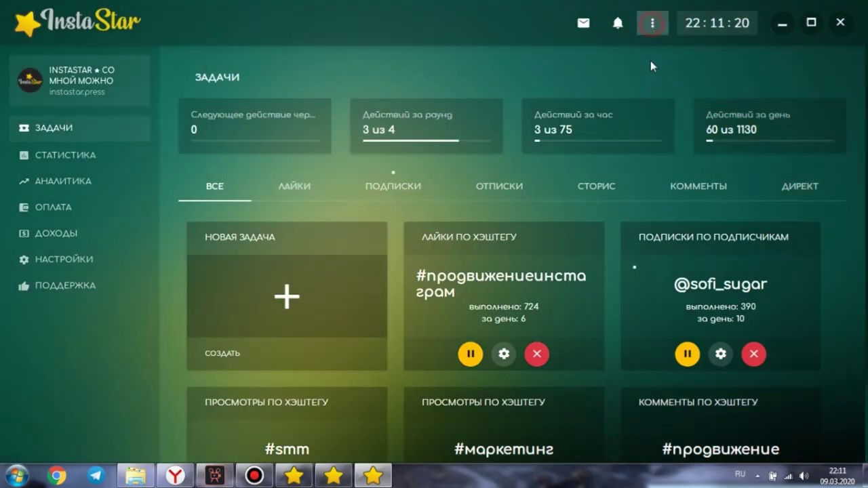Open settings for #продвижениеинстаграм task

point(503,354)
